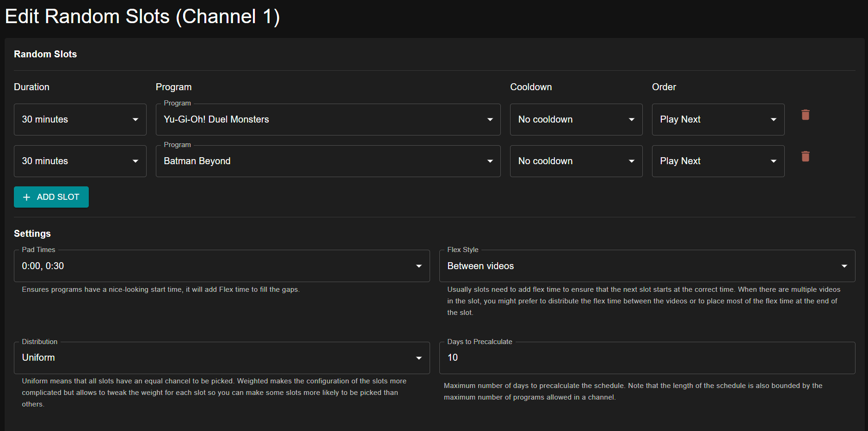The image size is (868, 431).
Task: Open the Flex Style dropdown
Action: tap(647, 266)
